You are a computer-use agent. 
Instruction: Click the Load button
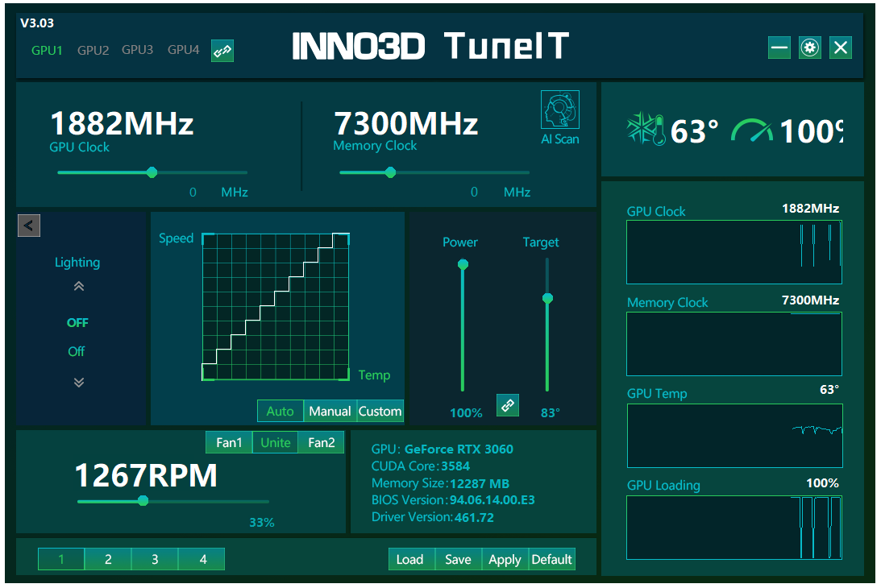[409, 559]
